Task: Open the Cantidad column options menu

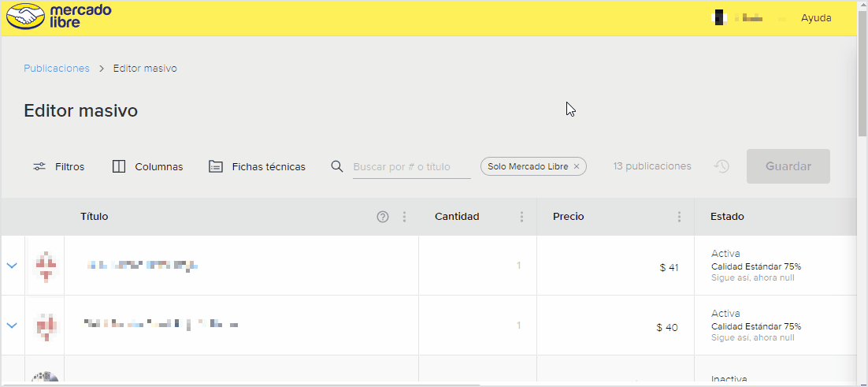Action: coord(521,217)
